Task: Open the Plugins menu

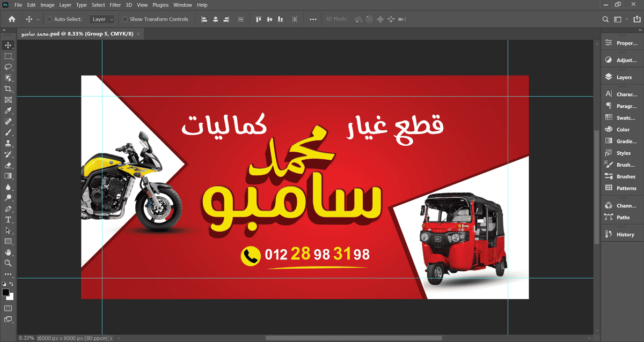Action: coord(160,5)
